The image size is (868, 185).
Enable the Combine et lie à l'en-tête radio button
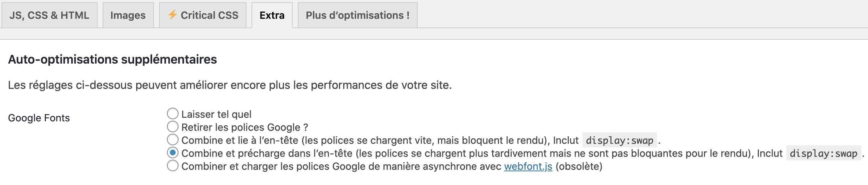click(x=173, y=139)
